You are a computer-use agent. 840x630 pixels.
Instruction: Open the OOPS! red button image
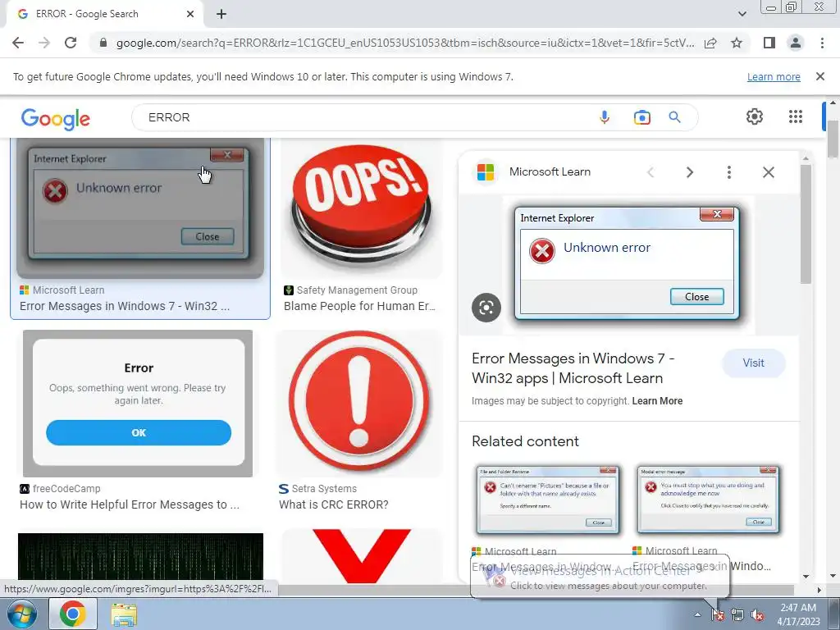[362, 208]
